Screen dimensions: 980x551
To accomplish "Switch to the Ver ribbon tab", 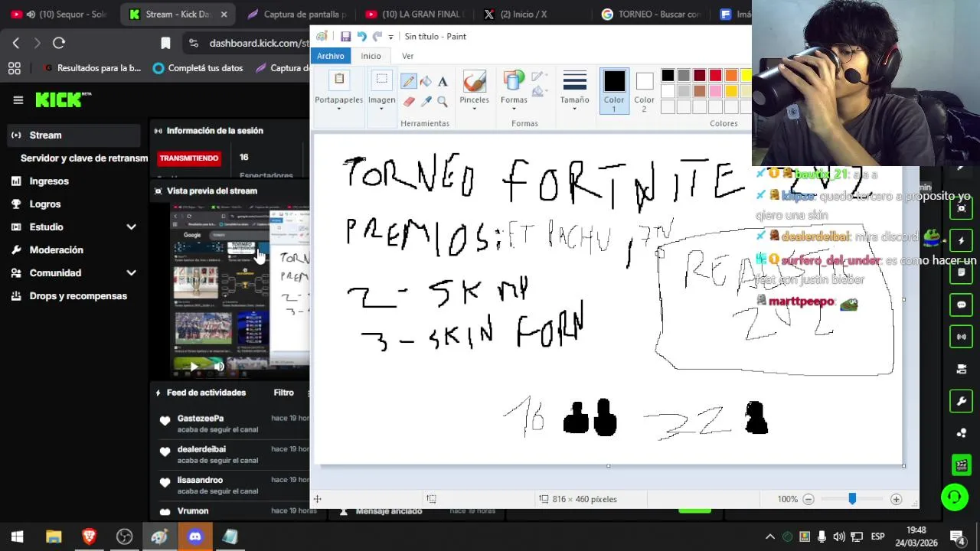I will pos(407,56).
